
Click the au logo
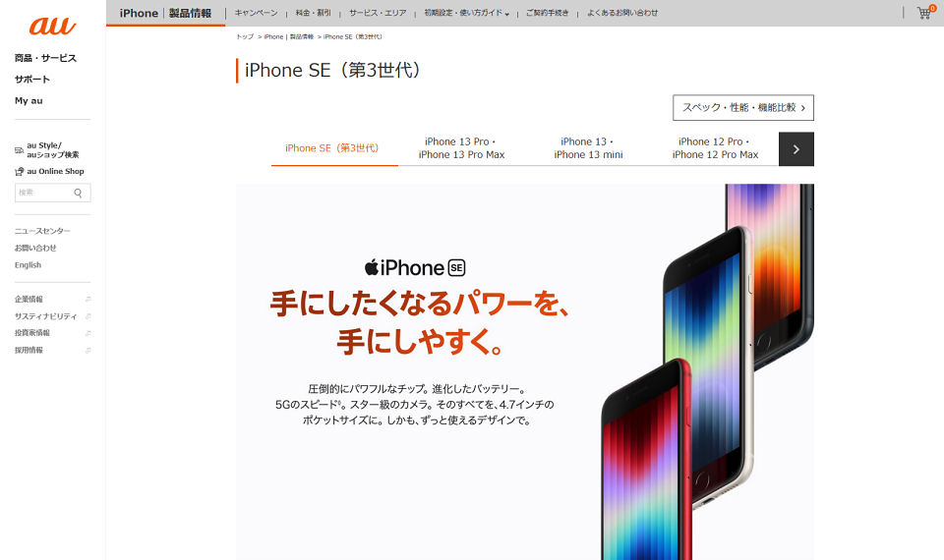coord(52,26)
